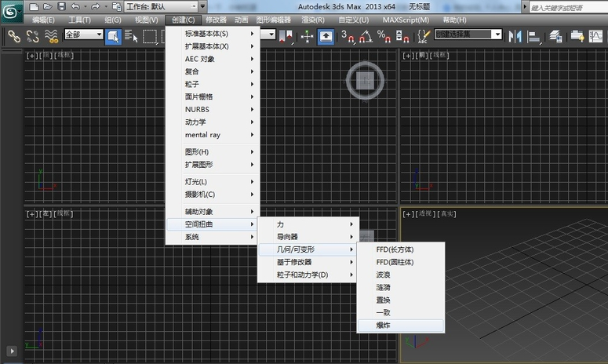Open the 创建选择集 named selection dropdown
Screen dimensions: 608x364
pyautogui.click(x=468, y=34)
